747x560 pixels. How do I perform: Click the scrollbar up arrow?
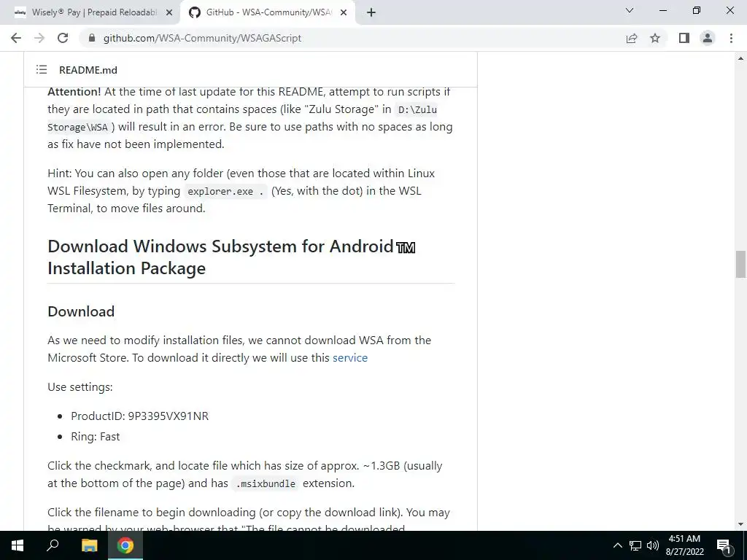tap(740, 58)
